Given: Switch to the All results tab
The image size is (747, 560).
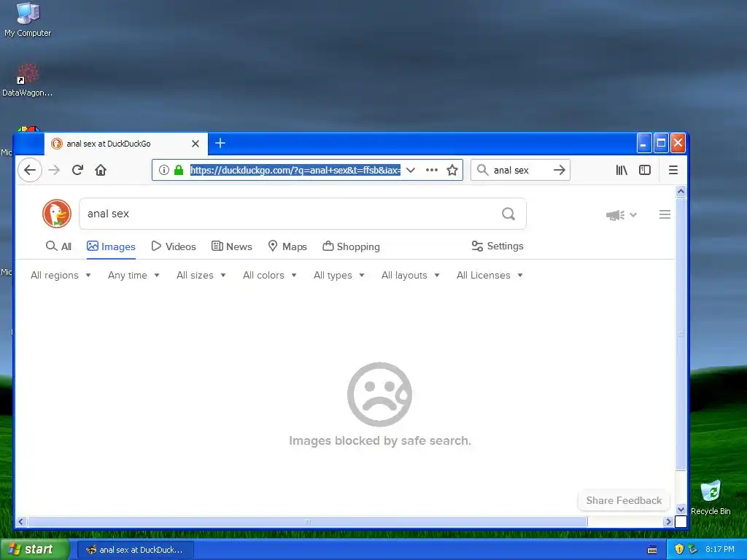Looking at the screenshot, I should [x=58, y=246].
